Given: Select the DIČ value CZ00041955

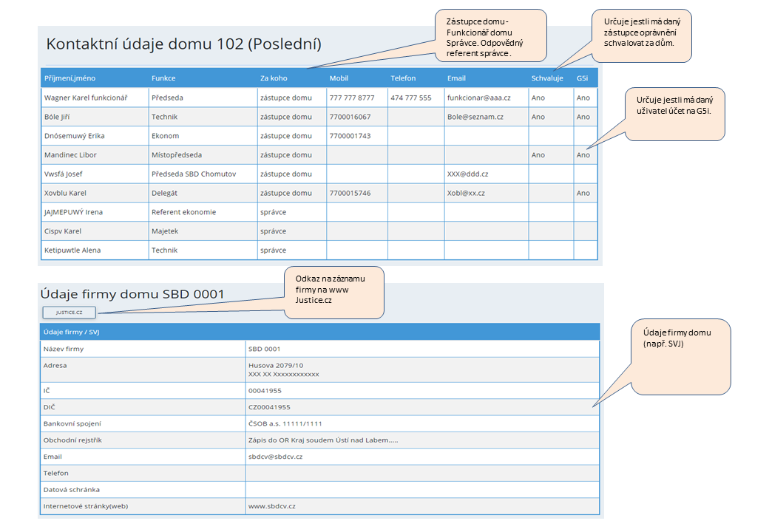Looking at the screenshot, I should coord(269,407).
